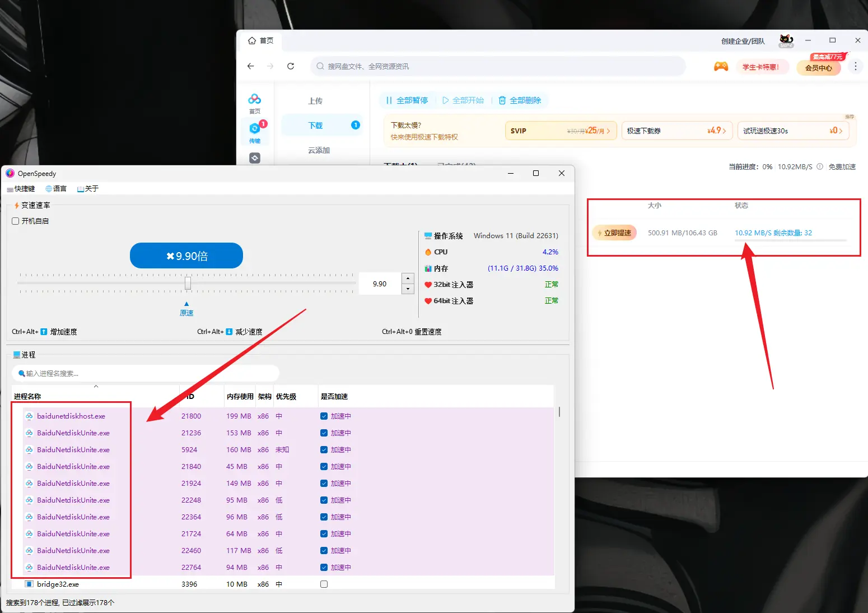Uncheck acceleration for baidunetdiskhost.exe
This screenshot has height=613, width=868.
(324, 416)
